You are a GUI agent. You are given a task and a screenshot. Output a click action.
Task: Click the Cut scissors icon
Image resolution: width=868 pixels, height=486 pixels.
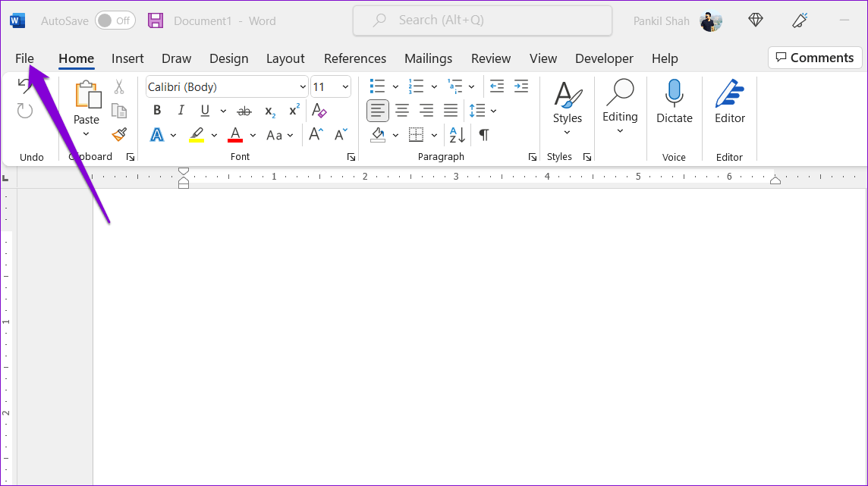point(118,86)
